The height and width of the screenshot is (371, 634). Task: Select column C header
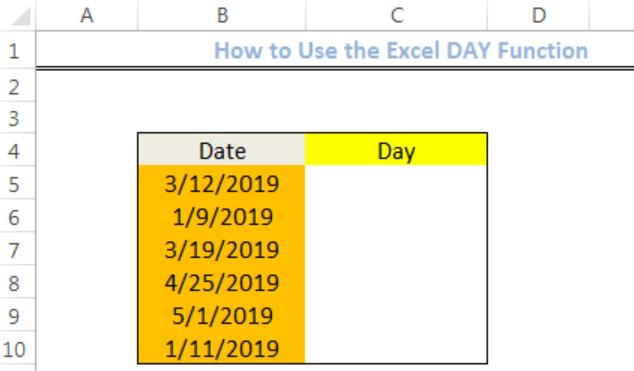[397, 15]
